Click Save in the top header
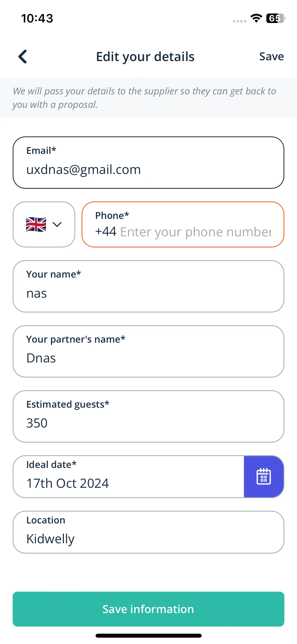The height and width of the screenshot is (644, 297). (x=271, y=57)
